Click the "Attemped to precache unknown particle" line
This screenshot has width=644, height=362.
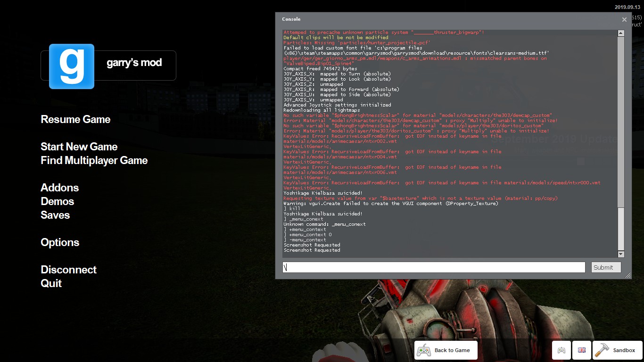384,33
